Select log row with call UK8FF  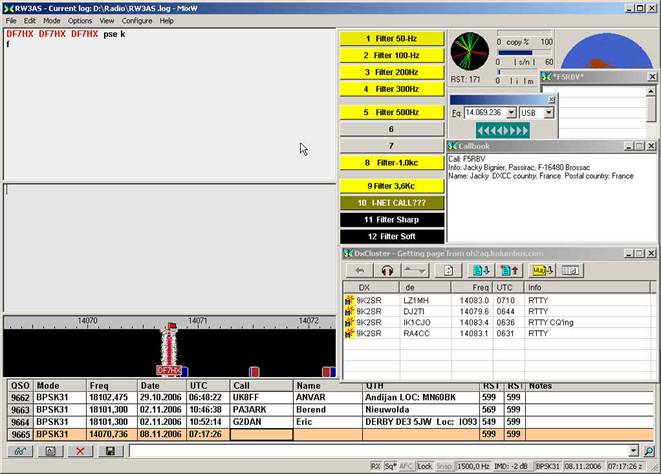coord(331,397)
